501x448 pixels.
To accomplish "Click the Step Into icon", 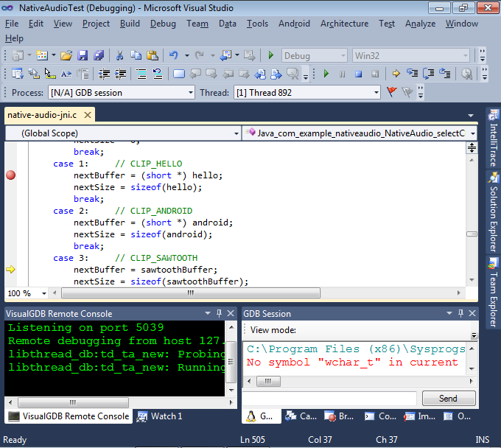I will pos(412,74).
